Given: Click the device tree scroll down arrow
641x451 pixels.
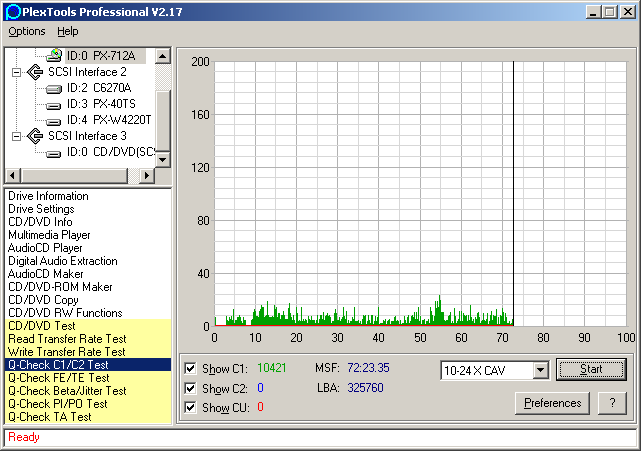Looking at the screenshot, I should click(163, 159).
